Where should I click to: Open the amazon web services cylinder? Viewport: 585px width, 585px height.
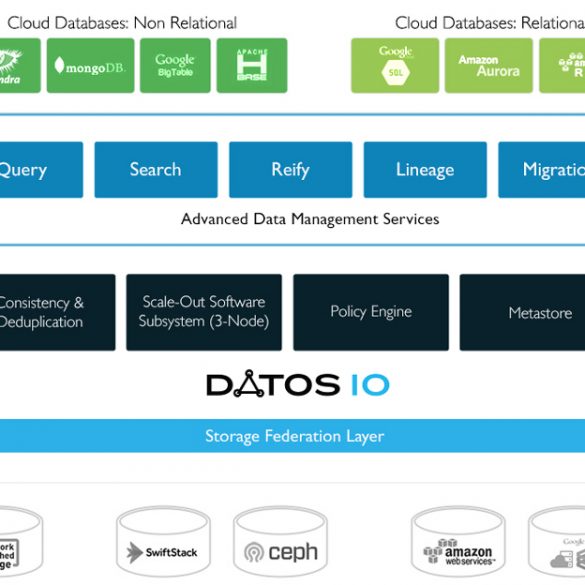pyautogui.click(x=458, y=541)
